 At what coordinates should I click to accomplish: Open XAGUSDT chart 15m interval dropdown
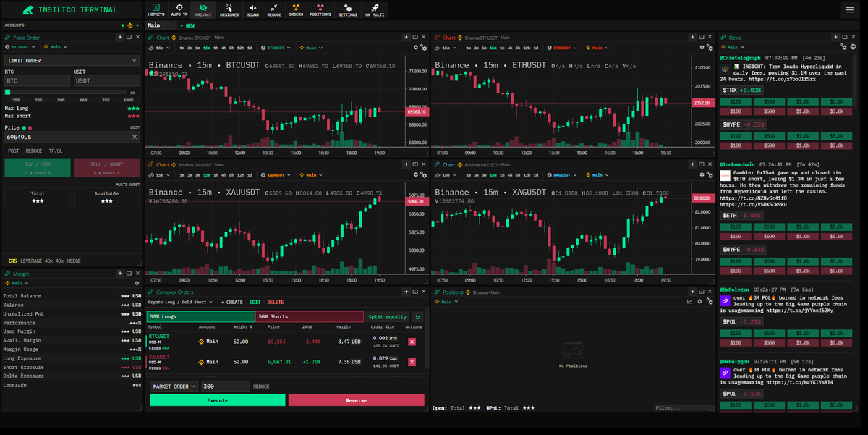(446, 174)
